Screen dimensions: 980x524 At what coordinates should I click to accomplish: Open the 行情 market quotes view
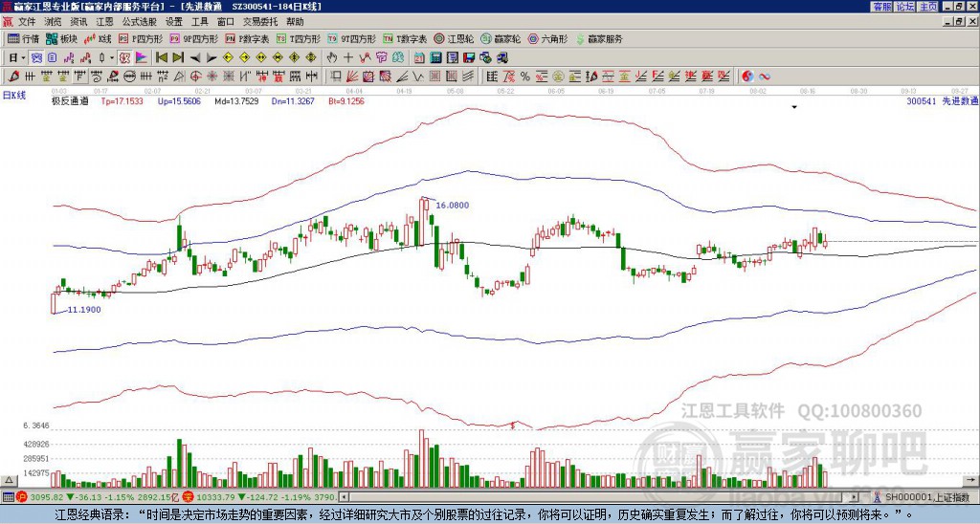23,38
